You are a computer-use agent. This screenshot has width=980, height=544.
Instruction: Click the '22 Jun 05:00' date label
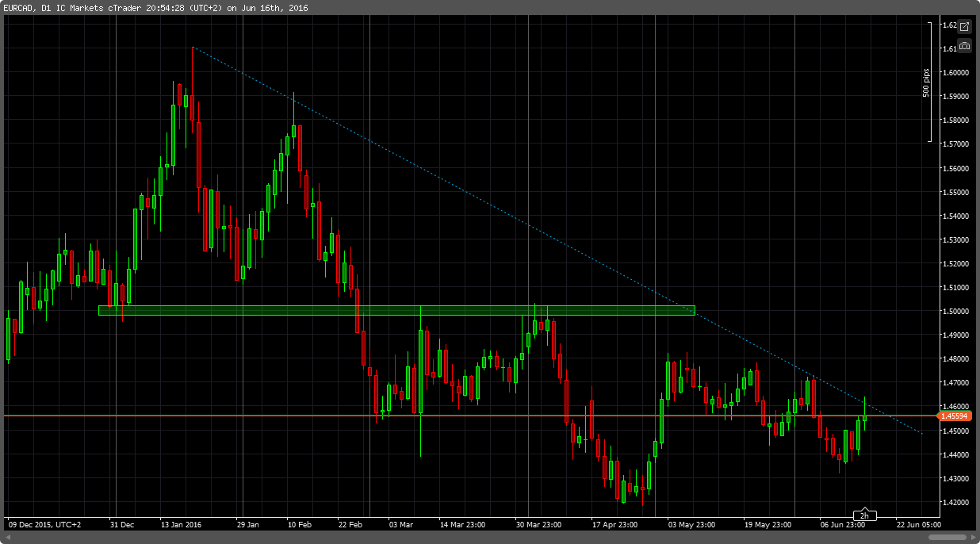pyautogui.click(x=919, y=524)
